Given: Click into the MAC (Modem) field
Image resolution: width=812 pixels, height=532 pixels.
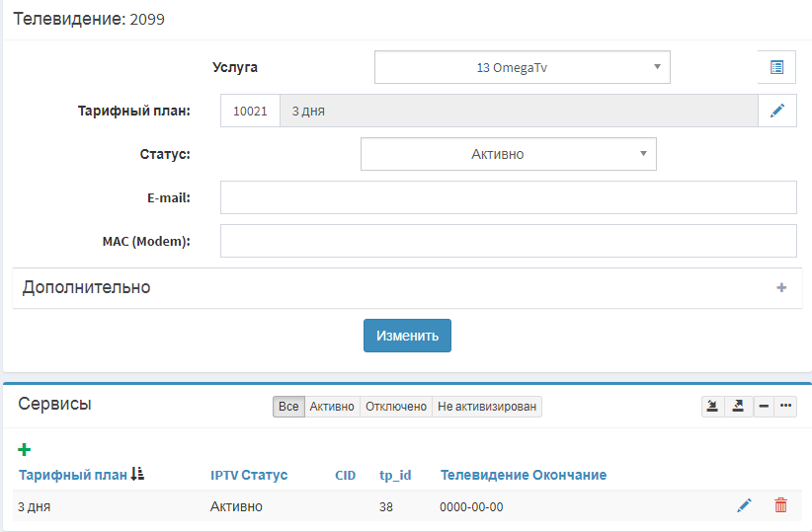Looking at the screenshot, I should click(x=508, y=241).
